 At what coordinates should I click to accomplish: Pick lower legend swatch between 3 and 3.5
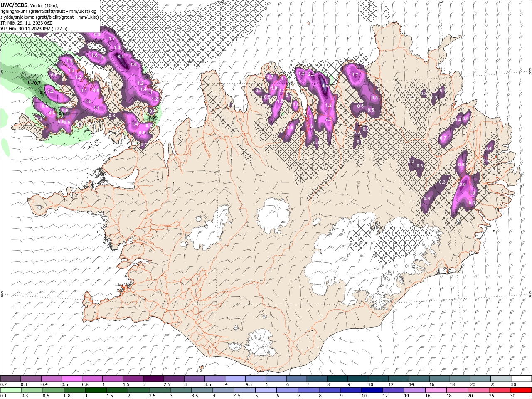point(181,390)
